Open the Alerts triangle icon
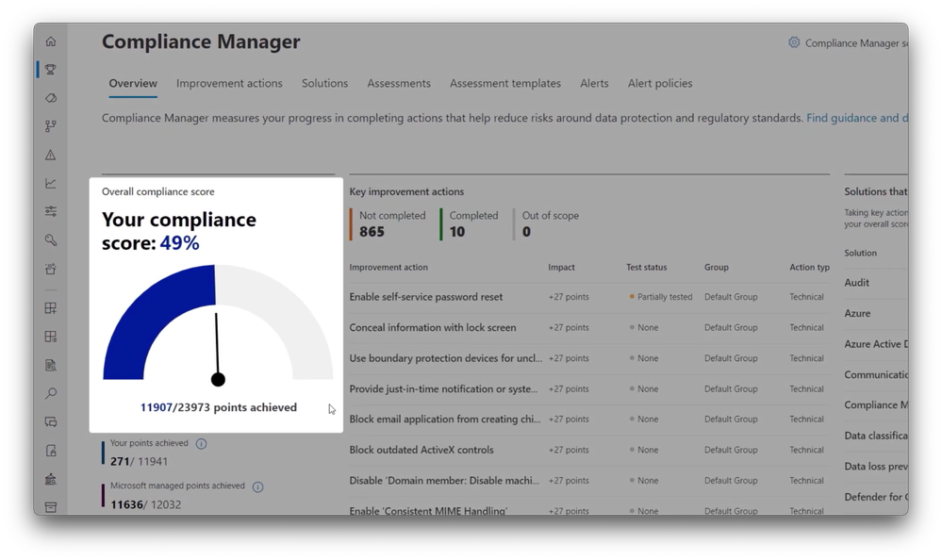 click(x=51, y=155)
